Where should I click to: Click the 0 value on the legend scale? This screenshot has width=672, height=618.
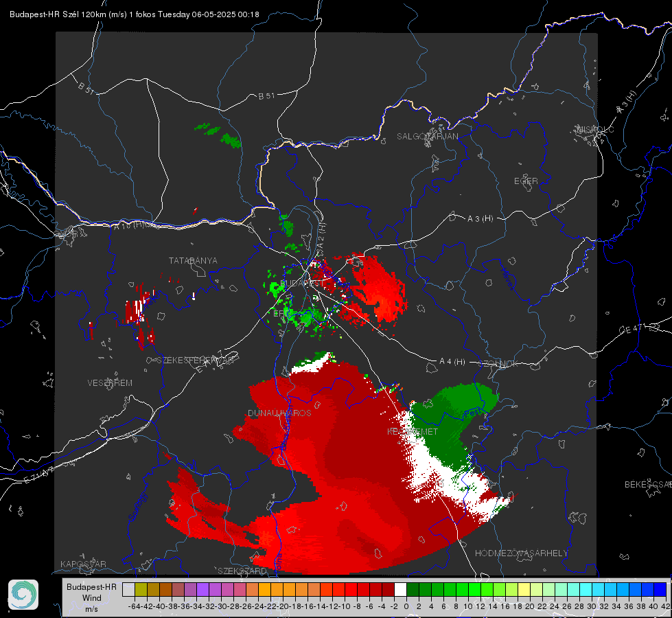pos(406,606)
